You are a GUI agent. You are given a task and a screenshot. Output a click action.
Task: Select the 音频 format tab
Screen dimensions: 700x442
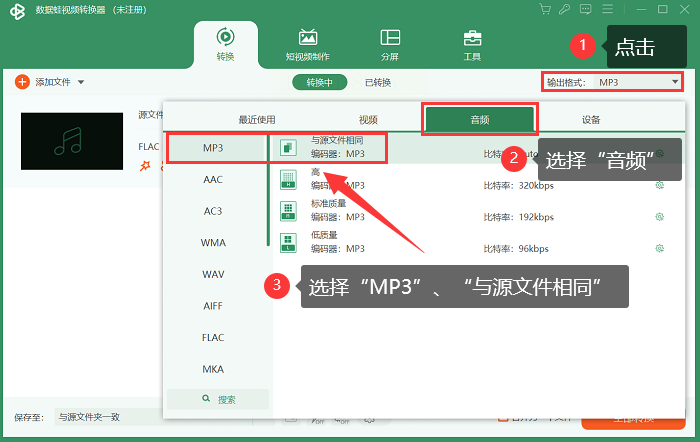(x=480, y=119)
